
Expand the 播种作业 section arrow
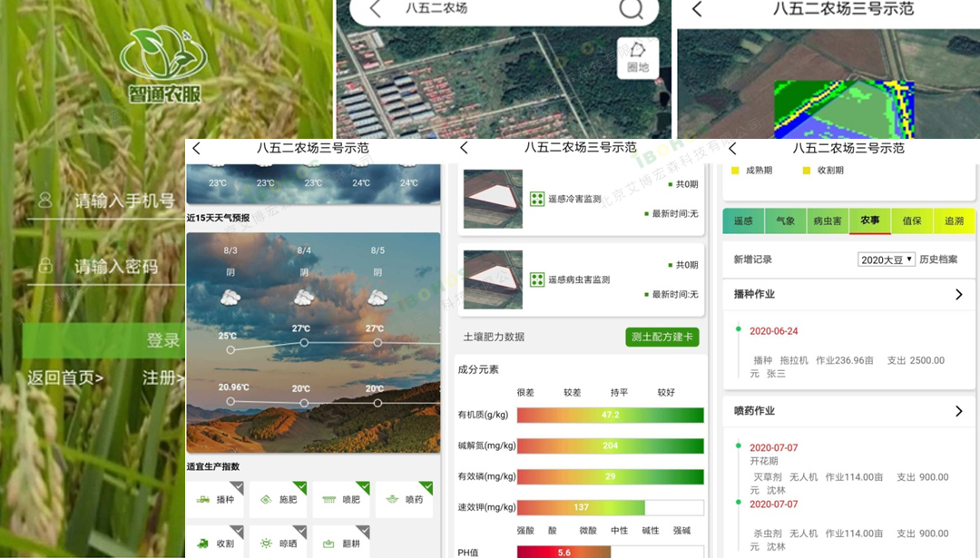tap(959, 295)
